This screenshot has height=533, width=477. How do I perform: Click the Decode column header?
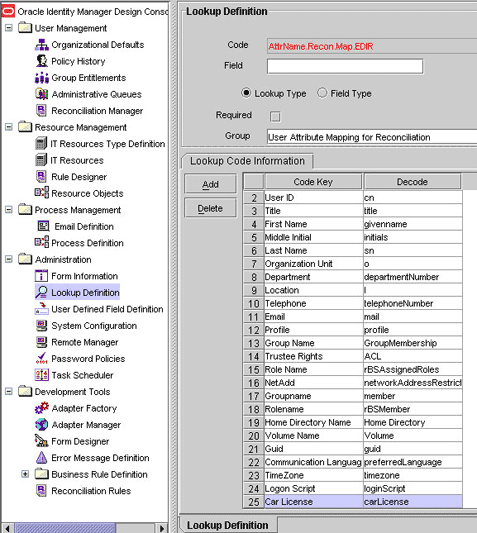412,182
